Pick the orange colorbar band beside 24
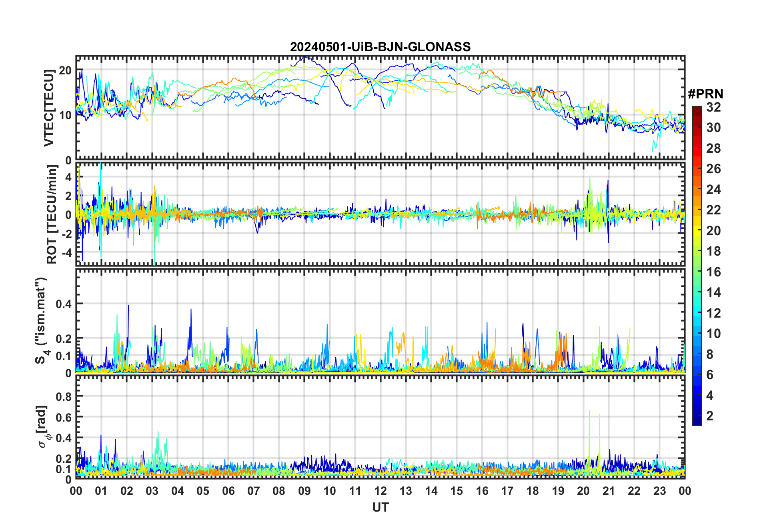Screen dimensions: 761x532 [x=697, y=190]
